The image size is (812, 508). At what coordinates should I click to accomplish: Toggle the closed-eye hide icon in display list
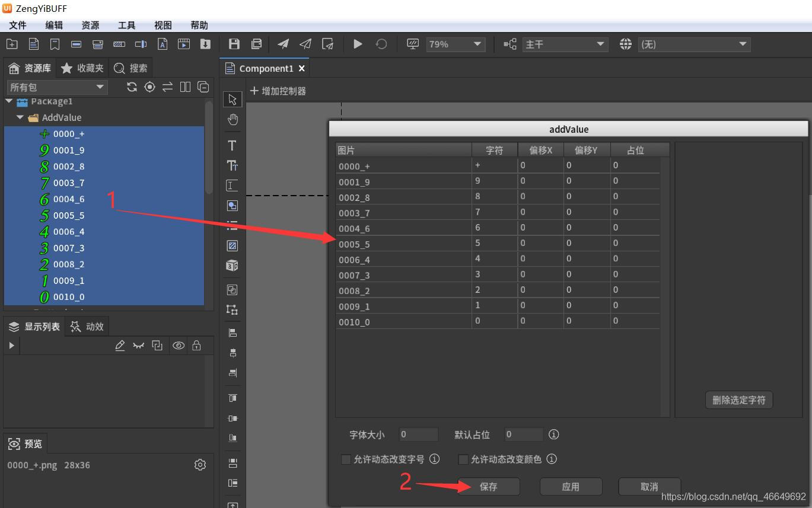(x=138, y=346)
